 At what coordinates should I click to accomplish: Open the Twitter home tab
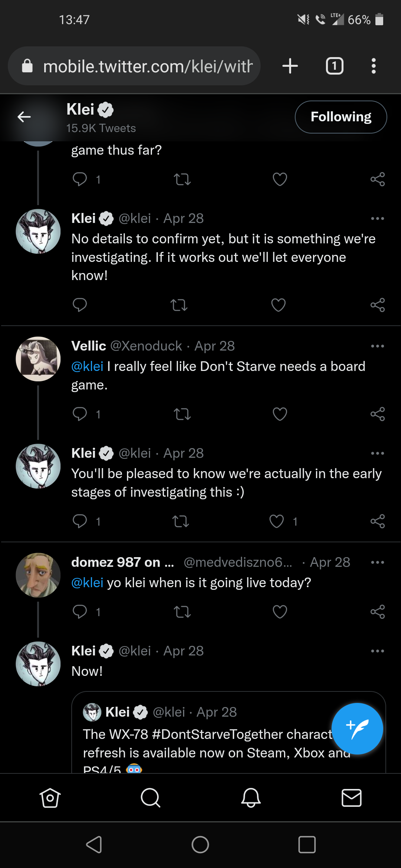(x=50, y=798)
